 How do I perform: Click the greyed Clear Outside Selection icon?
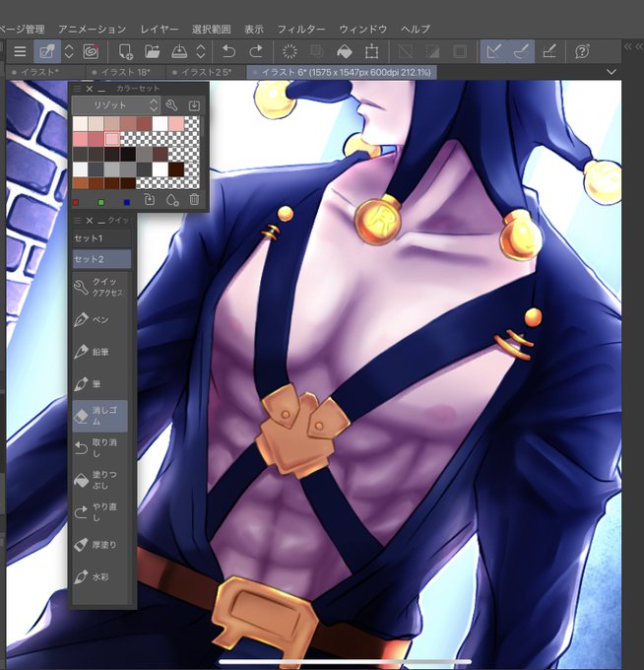coord(317,51)
